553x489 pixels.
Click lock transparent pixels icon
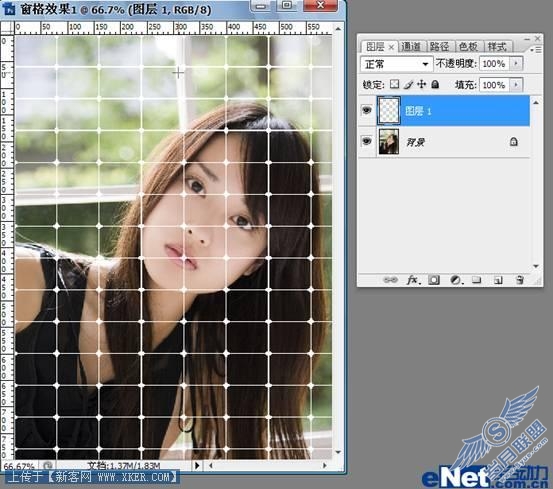coord(395,84)
